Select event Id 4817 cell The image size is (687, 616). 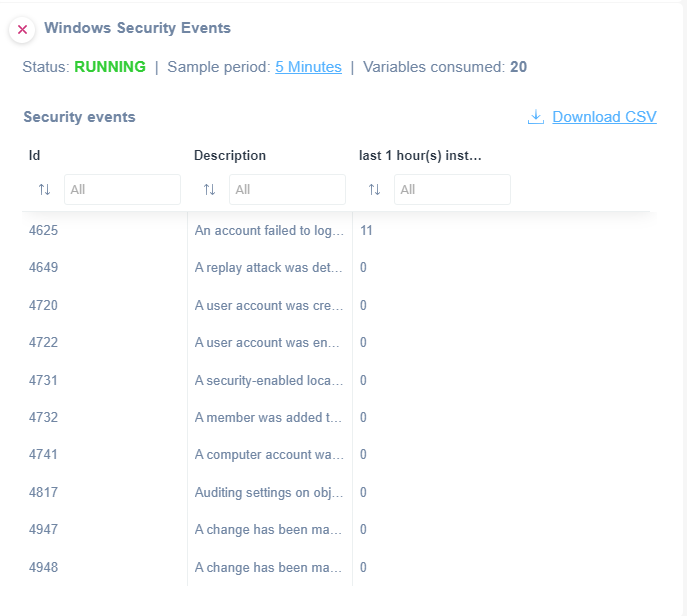coord(43,492)
